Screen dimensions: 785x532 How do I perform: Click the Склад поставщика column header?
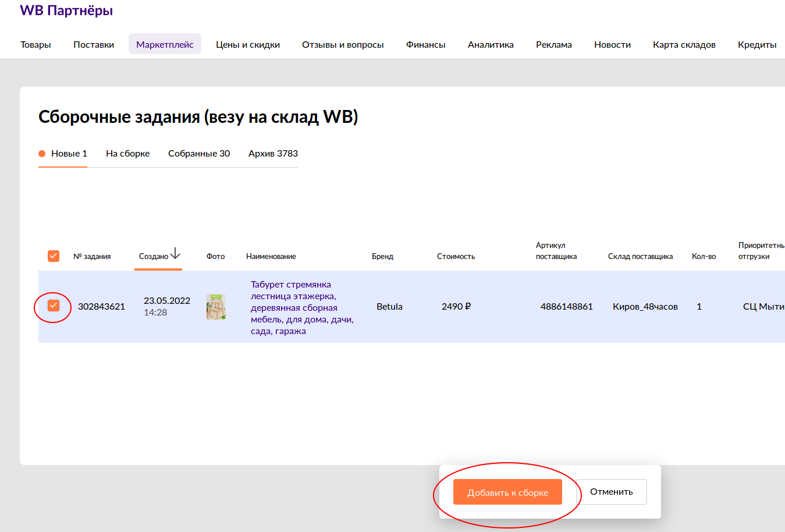(641, 256)
